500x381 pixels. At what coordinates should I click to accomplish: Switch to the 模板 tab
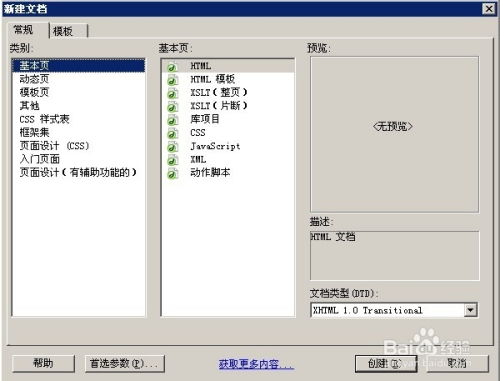click(x=69, y=31)
